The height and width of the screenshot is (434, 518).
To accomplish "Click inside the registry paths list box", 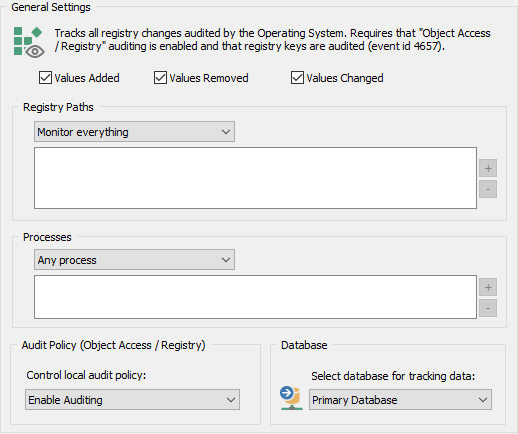I will point(255,178).
